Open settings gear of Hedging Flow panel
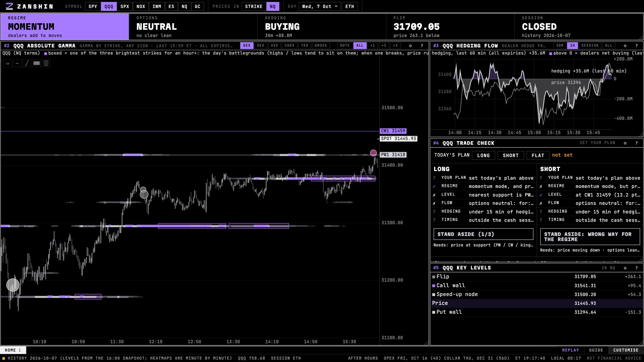 (625, 46)
